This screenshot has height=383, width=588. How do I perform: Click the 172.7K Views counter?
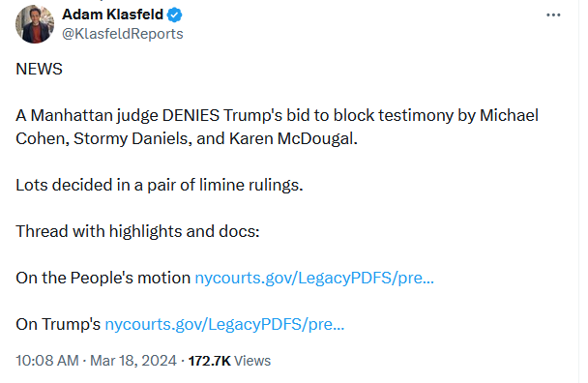point(229,361)
